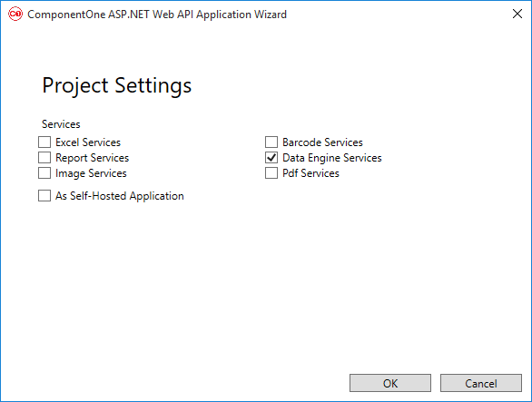Enable the As Self-Hosted Application checkbox
This screenshot has height=402, width=532.
44,196
